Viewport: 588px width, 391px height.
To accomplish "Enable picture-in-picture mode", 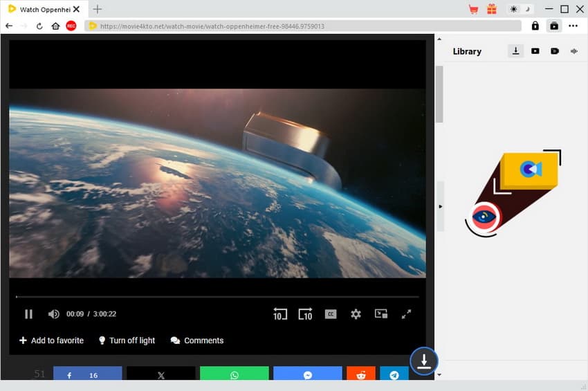I will tap(381, 313).
